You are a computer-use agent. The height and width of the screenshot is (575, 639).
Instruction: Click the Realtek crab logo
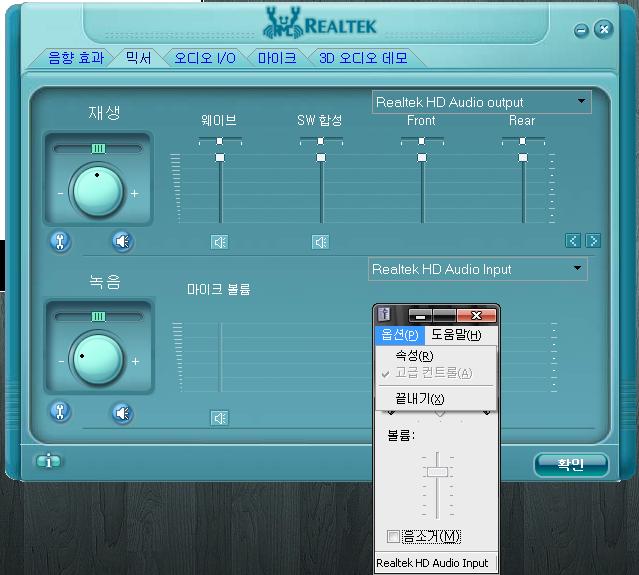[283, 24]
